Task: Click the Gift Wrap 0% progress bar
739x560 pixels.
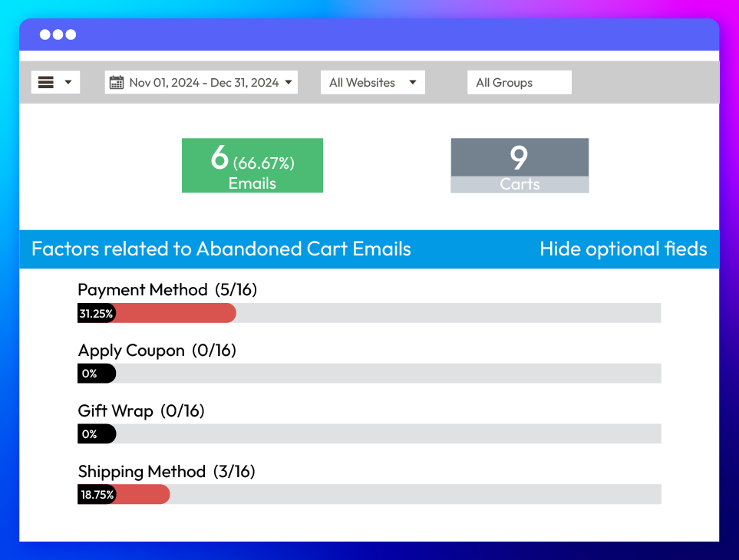Action: click(369, 433)
